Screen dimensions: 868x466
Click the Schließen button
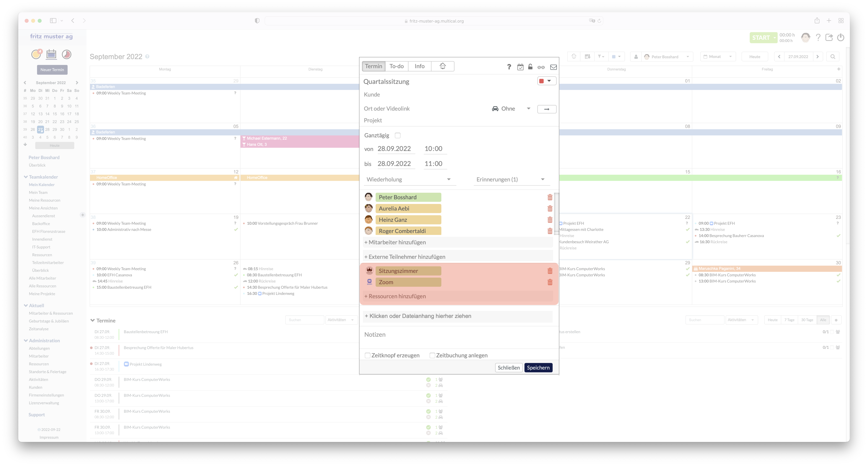click(x=508, y=368)
